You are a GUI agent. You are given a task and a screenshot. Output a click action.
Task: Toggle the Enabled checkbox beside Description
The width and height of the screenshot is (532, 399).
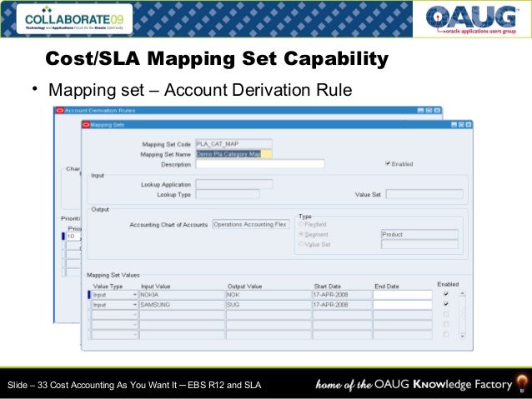coord(388,164)
